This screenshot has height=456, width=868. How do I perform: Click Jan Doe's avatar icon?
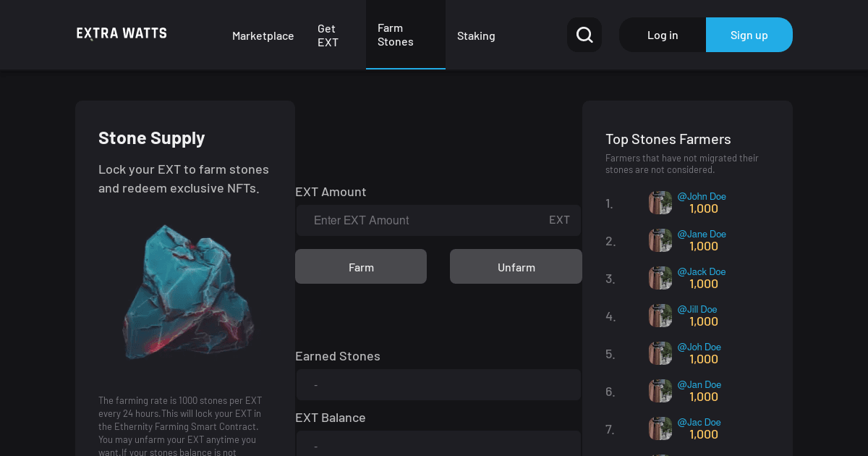[x=660, y=391]
